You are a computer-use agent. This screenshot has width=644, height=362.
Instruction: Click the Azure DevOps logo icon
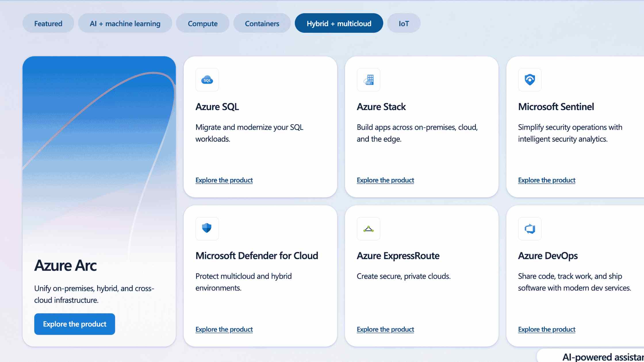[530, 229]
